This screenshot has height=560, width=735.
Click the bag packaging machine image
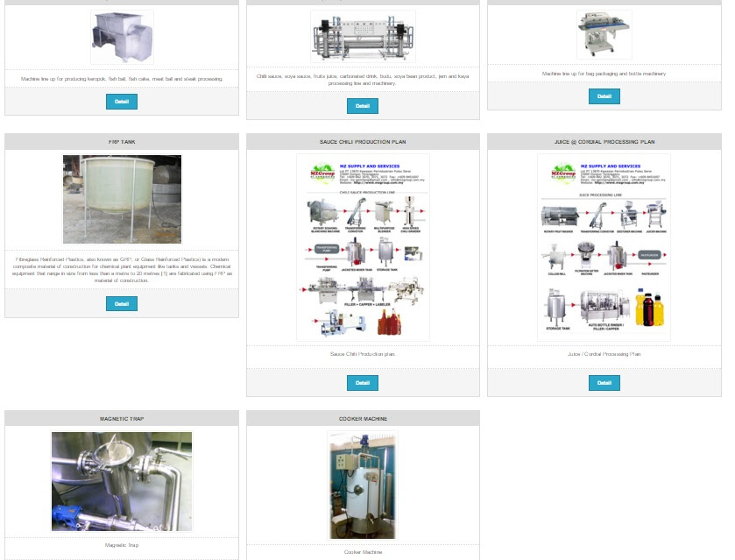point(604,35)
